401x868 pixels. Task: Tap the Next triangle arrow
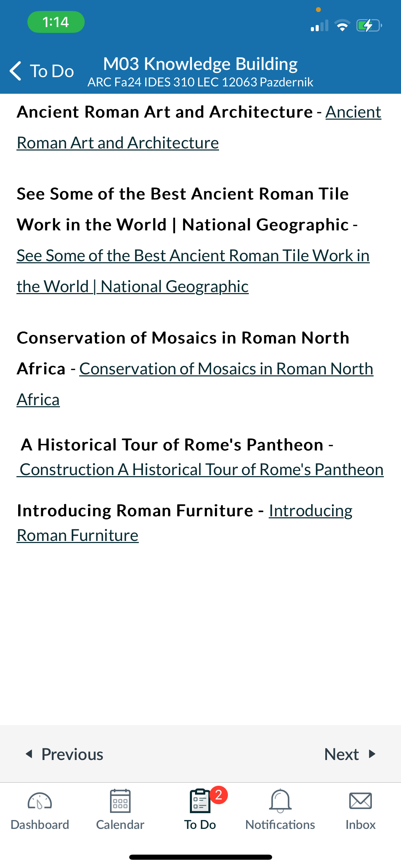point(372,754)
